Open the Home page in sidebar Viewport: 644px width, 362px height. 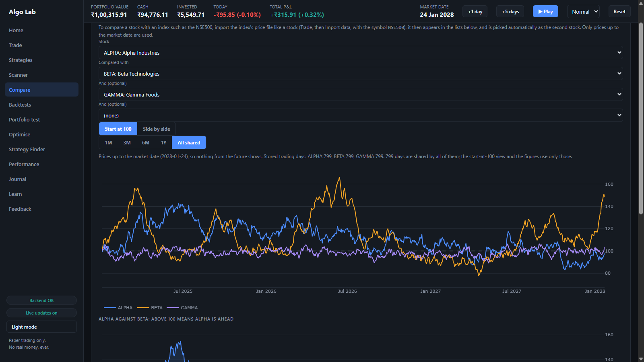tap(41, 30)
